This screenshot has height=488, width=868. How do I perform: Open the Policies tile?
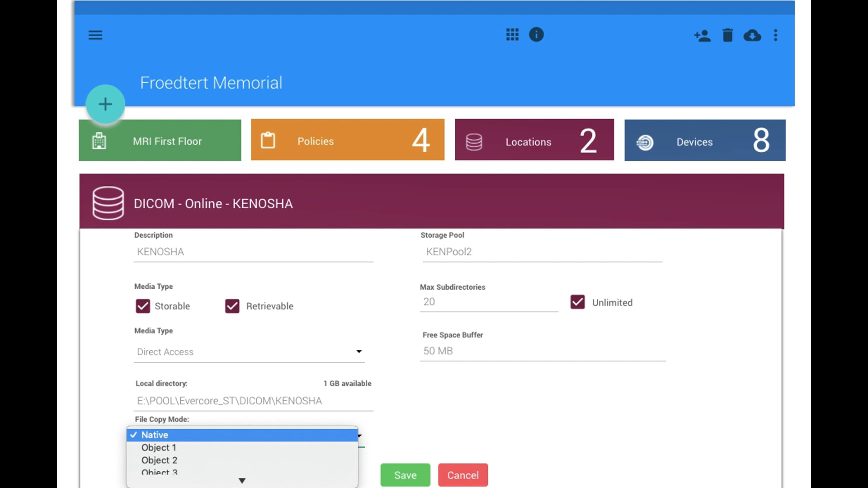[x=348, y=140]
